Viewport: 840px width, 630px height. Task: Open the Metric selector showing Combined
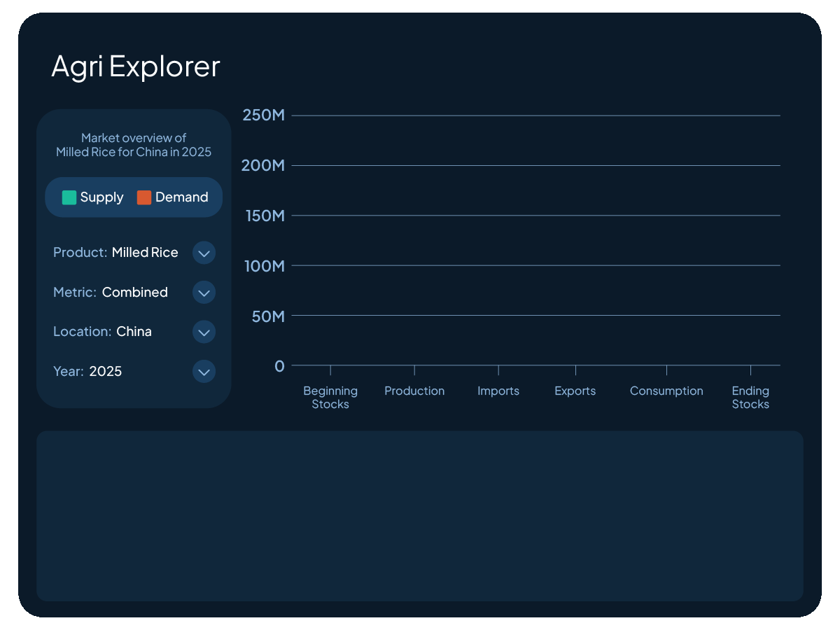pos(134,293)
